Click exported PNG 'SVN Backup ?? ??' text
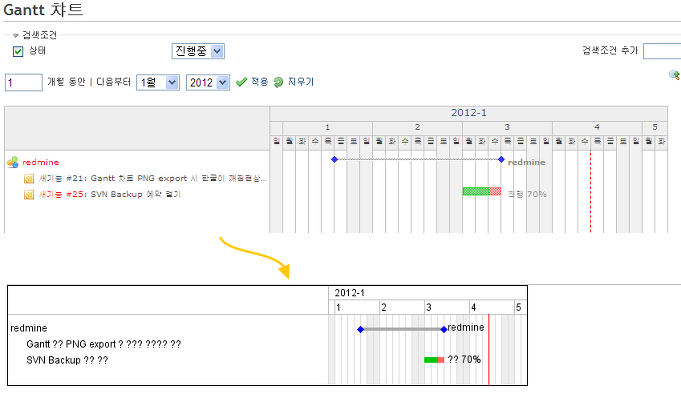This screenshot has height=406, width=681. [67, 360]
